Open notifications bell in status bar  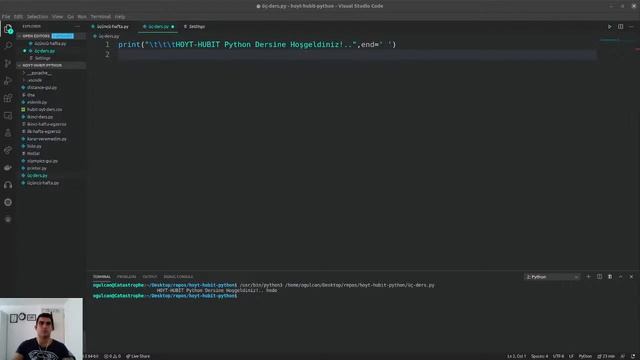point(633,356)
